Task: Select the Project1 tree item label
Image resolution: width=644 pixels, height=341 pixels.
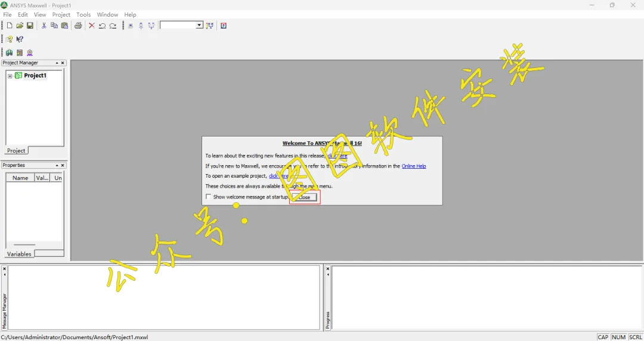Action: tap(35, 75)
